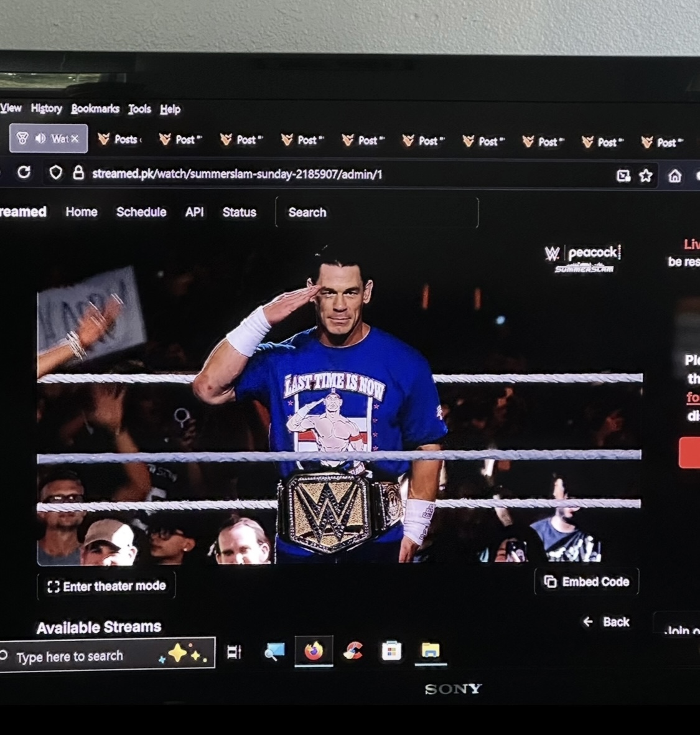
Task: Reload the page with the refresh icon
Action: (x=24, y=172)
